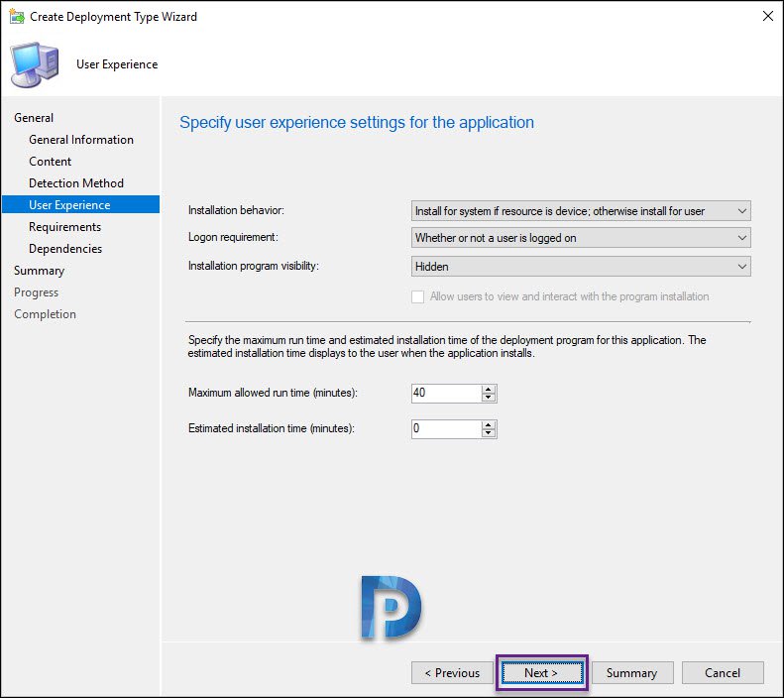The width and height of the screenshot is (784, 698).
Task: Click the < Previous button
Action: [x=452, y=673]
